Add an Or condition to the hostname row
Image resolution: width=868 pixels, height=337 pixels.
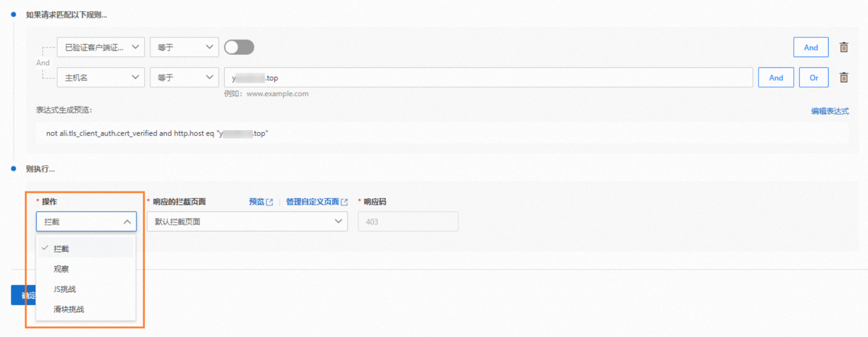pos(814,78)
